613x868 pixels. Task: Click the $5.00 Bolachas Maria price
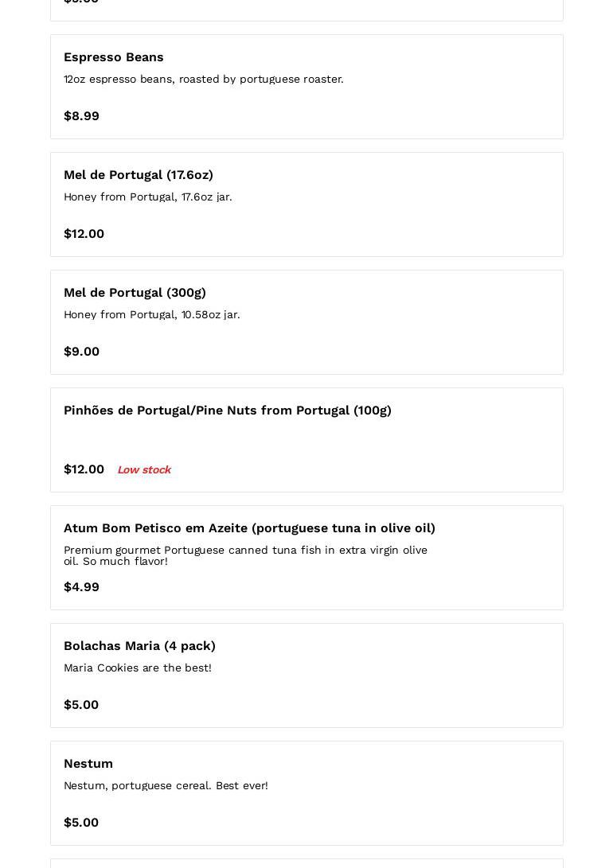[x=81, y=705]
